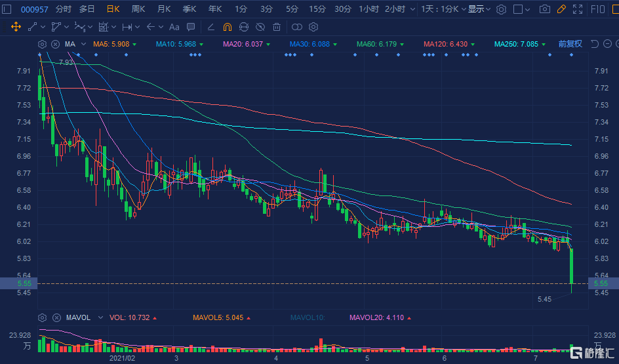Delete drawings with trash can icon
The width and height of the screenshot is (619, 364).
coord(277,27)
